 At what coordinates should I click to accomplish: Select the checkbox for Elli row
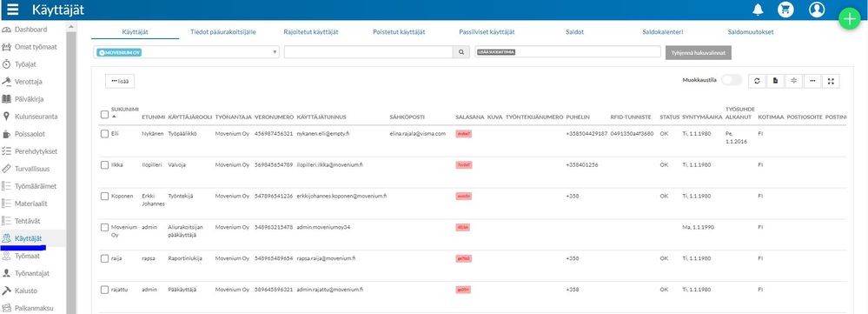click(x=104, y=134)
